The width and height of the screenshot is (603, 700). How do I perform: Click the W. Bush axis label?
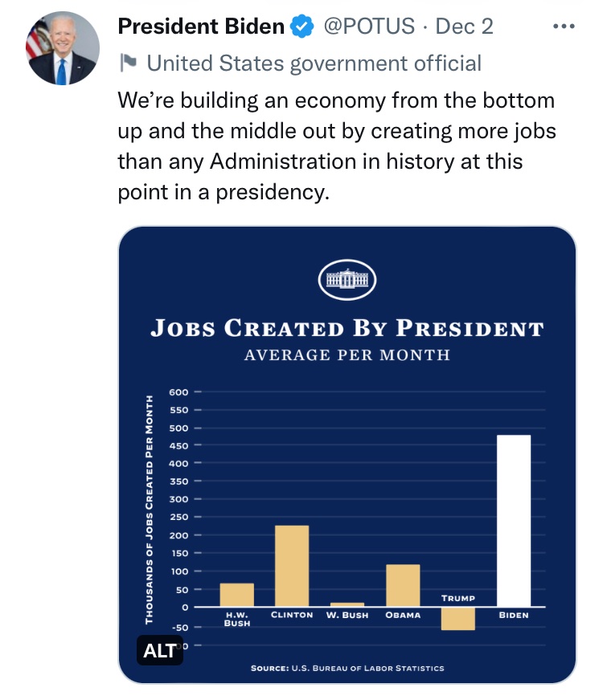click(347, 615)
